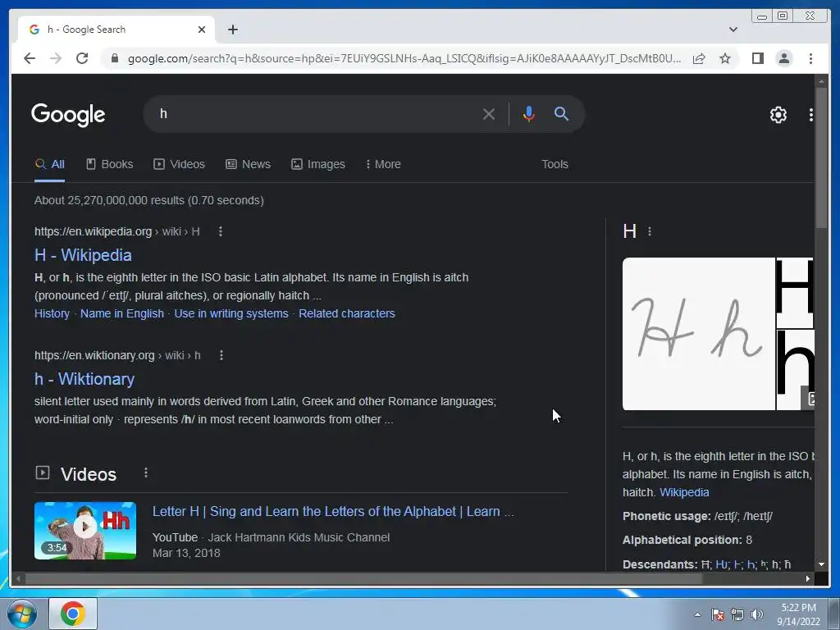Click the vertical scrollbar up arrow
Screen dimensions: 840x630
click(821, 81)
